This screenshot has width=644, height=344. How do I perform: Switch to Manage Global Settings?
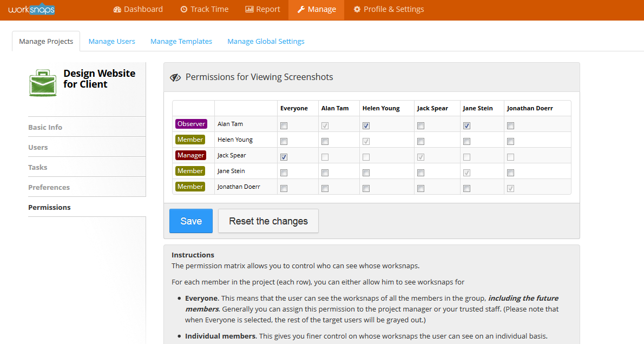(266, 41)
